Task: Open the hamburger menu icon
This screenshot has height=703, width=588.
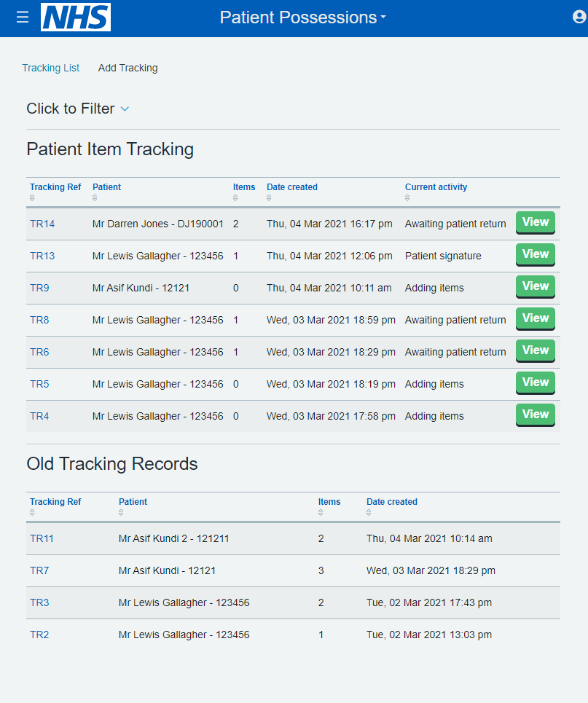Action: click(x=23, y=17)
